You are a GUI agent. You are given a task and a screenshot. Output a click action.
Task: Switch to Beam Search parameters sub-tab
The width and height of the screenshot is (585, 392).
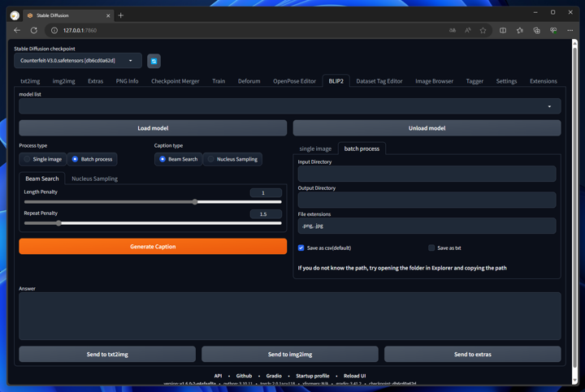pos(42,179)
